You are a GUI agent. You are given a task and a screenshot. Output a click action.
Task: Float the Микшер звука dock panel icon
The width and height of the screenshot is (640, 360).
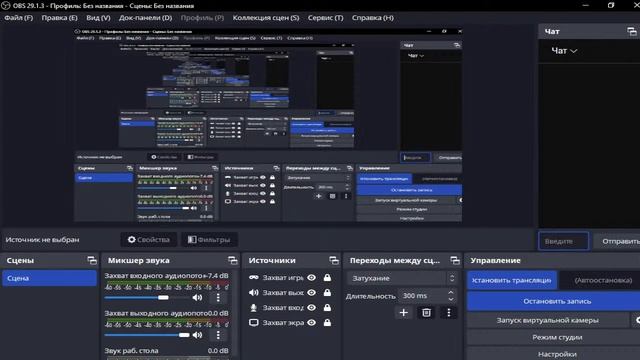click(233, 260)
